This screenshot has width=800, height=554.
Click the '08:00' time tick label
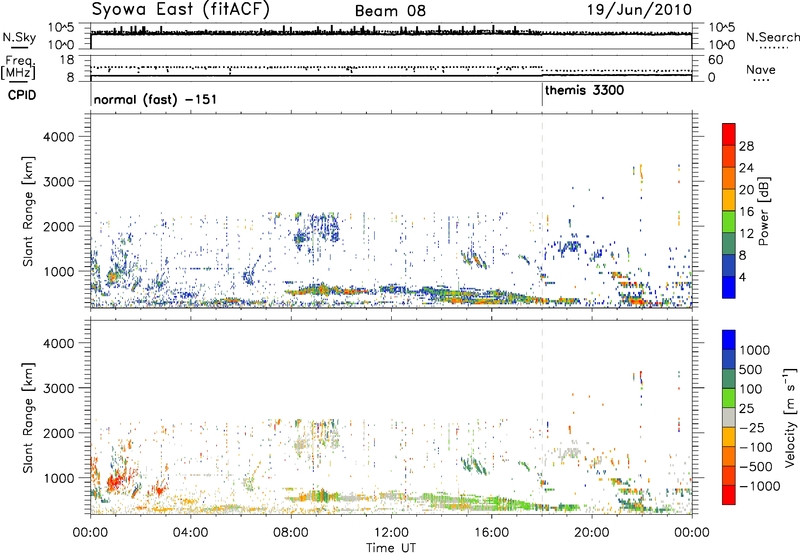click(291, 533)
